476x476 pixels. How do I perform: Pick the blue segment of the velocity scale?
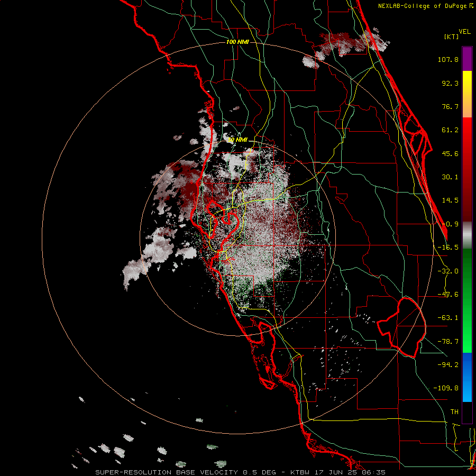pyautogui.click(x=467, y=377)
